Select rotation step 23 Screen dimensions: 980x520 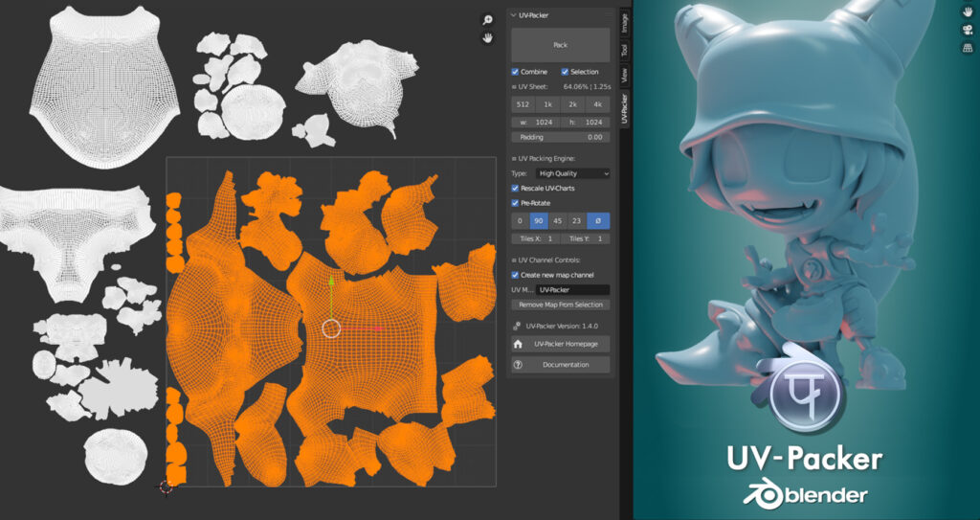(x=577, y=221)
